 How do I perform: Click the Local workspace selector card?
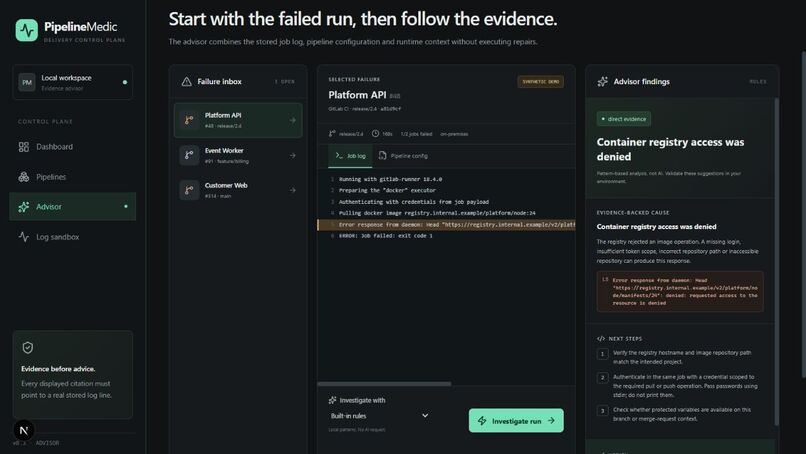coord(72,82)
